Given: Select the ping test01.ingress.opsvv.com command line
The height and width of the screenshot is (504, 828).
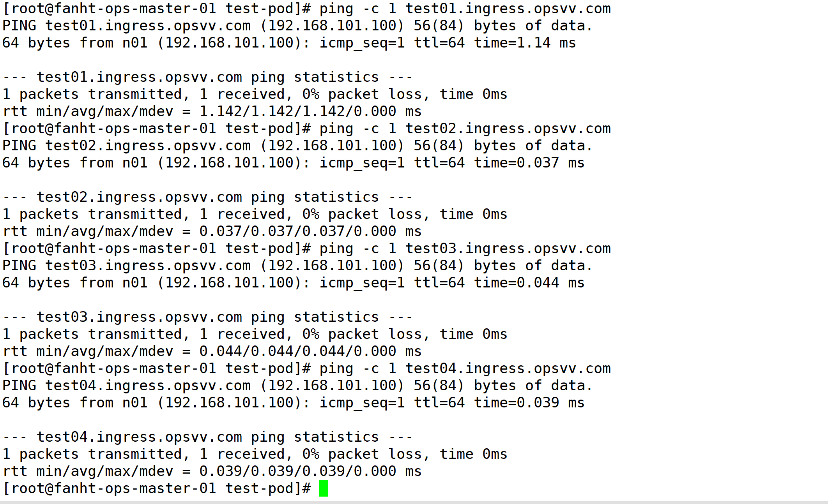Looking at the screenshot, I should (x=307, y=9).
